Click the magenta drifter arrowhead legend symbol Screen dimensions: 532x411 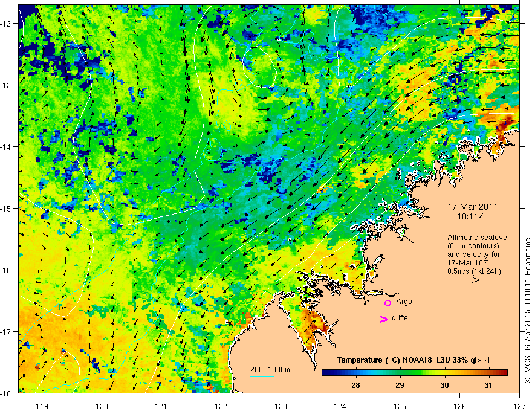point(384,319)
